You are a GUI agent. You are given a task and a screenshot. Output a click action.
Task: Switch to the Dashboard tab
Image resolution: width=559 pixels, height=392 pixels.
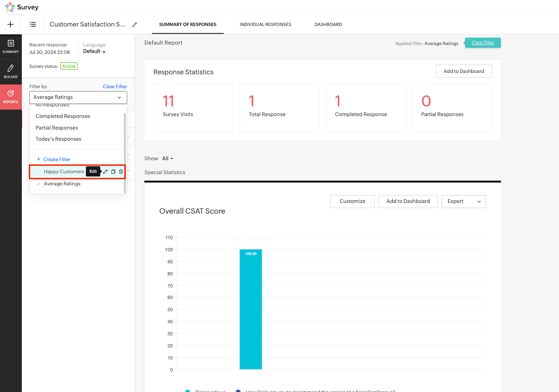click(x=328, y=25)
